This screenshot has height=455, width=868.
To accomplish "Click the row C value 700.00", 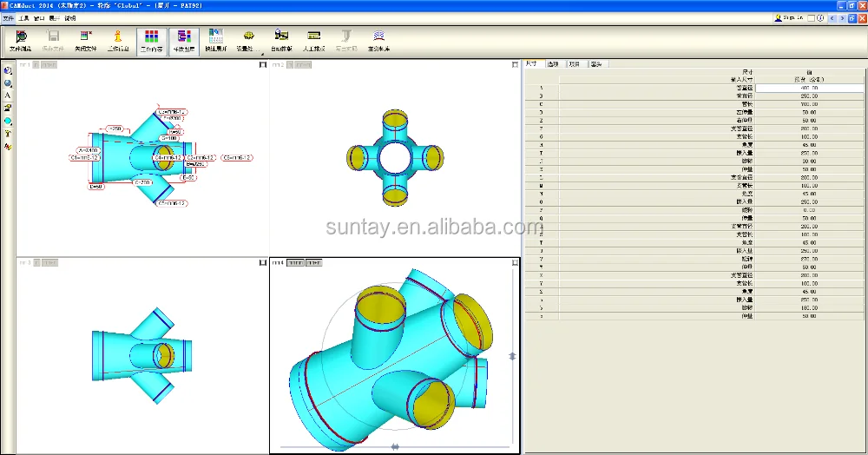I will tap(809, 104).
